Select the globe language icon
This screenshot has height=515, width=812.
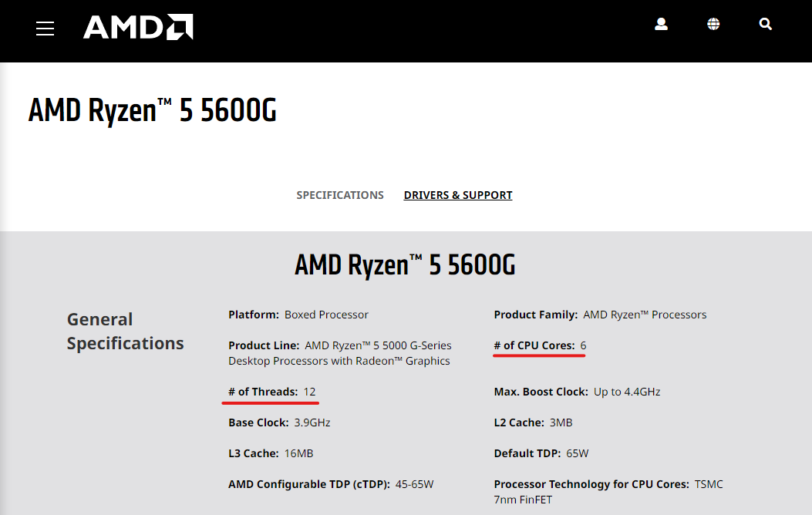[713, 24]
